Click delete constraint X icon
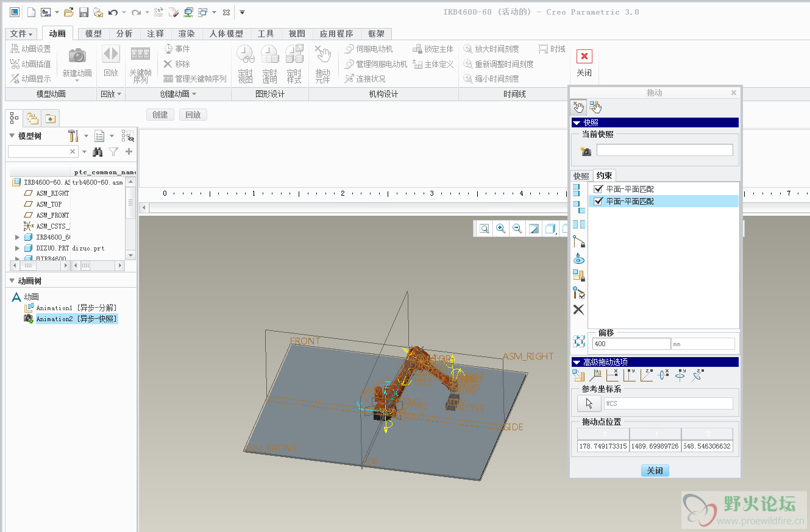 click(579, 310)
